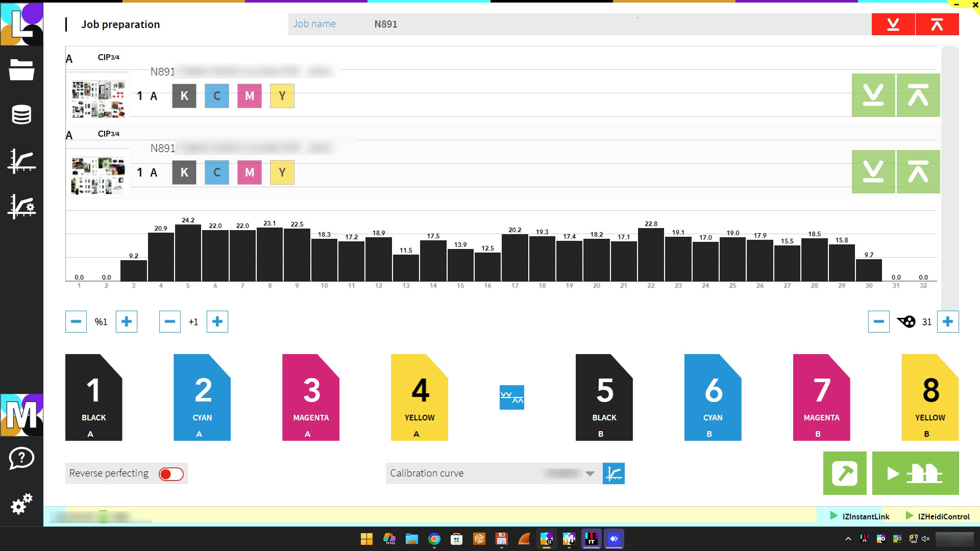
Task: Open the folder icon in sidebar
Action: pos(21,69)
